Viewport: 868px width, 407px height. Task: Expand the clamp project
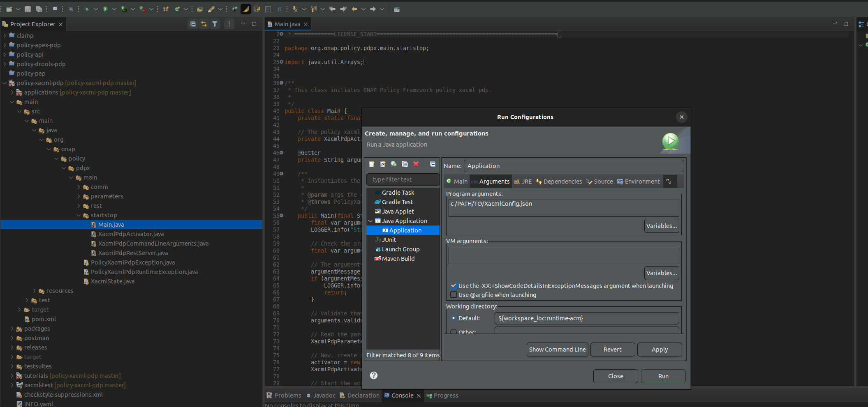coord(5,36)
